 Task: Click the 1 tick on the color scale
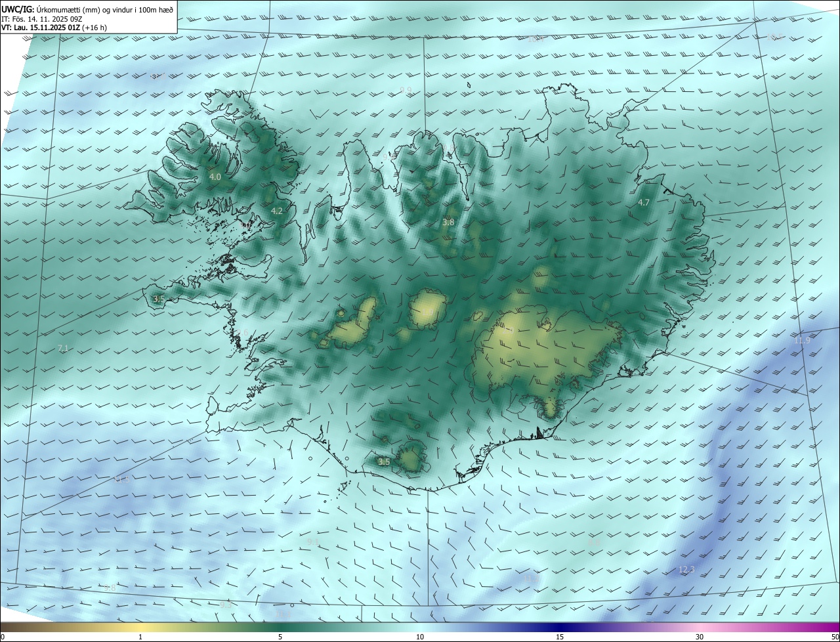[140, 637]
